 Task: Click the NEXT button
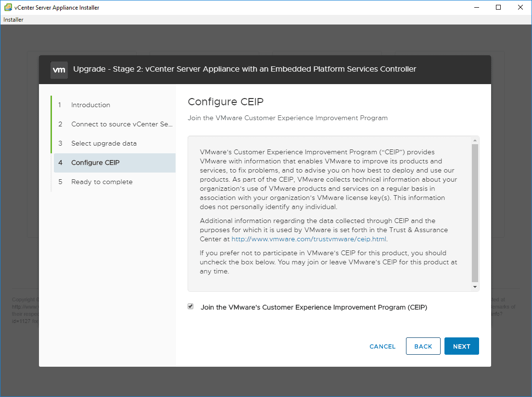pyautogui.click(x=461, y=346)
